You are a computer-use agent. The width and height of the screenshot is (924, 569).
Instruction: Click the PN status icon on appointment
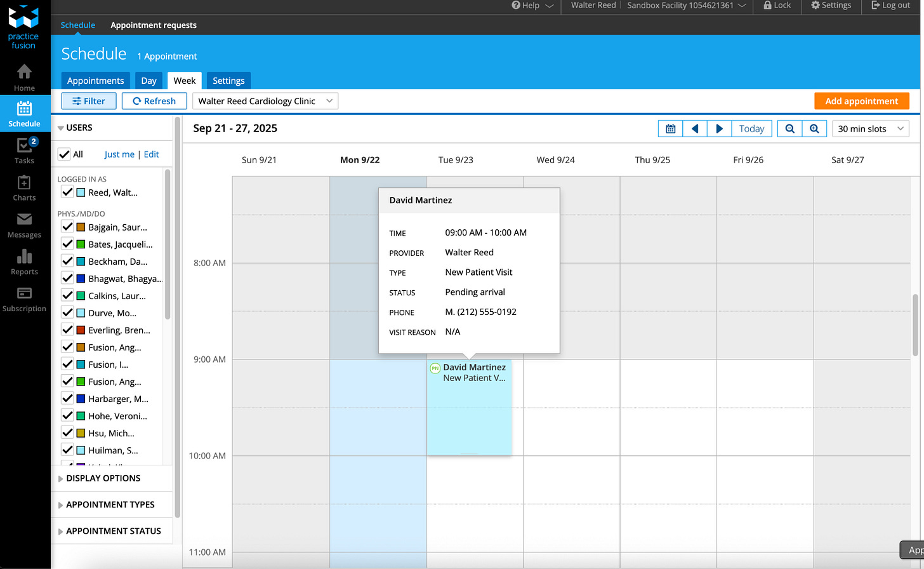click(435, 368)
